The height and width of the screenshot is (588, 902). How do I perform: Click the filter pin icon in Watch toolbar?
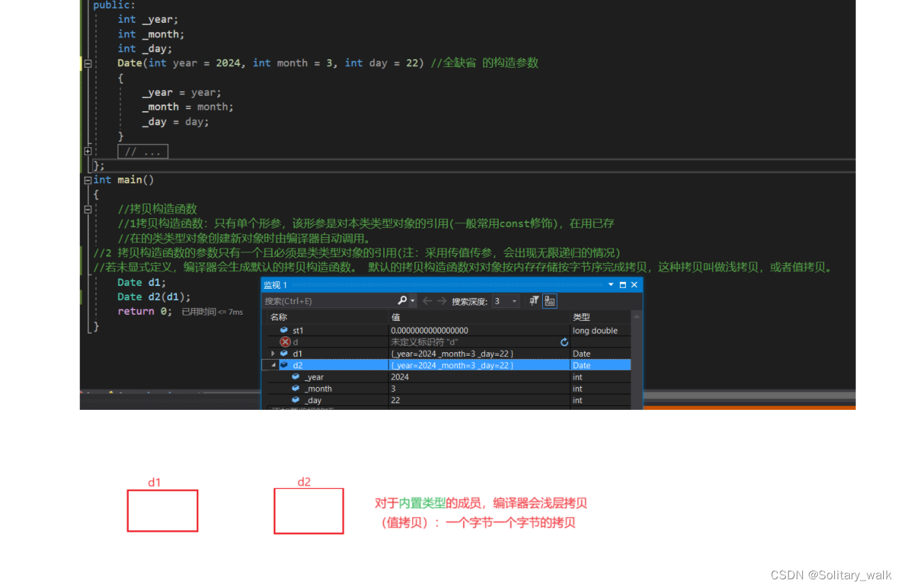point(534,301)
